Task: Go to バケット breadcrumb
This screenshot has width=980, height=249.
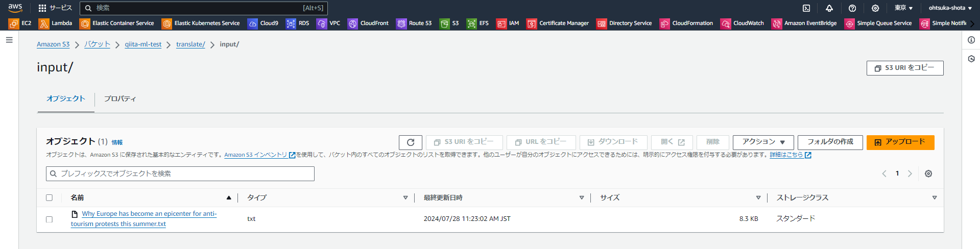Action: pyautogui.click(x=97, y=44)
